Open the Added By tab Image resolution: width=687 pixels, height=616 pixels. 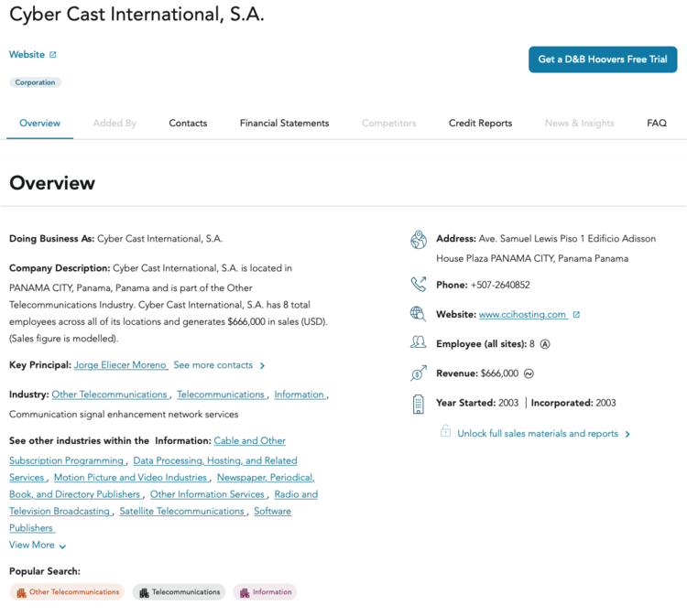click(114, 123)
